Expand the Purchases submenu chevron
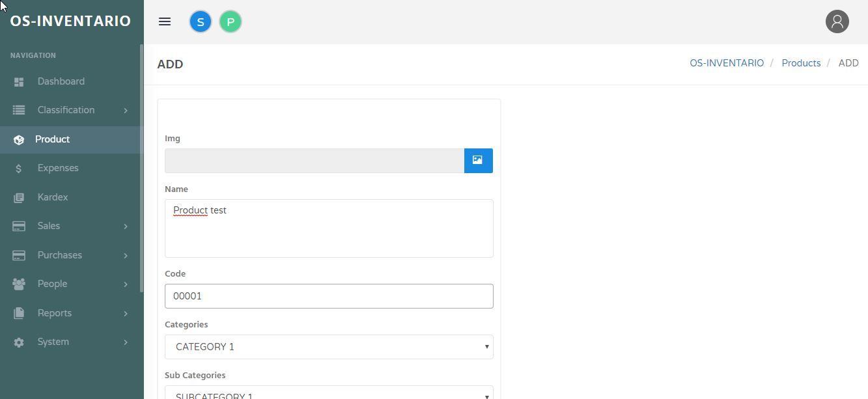This screenshot has height=399, width=868. (x=126, y=255)
